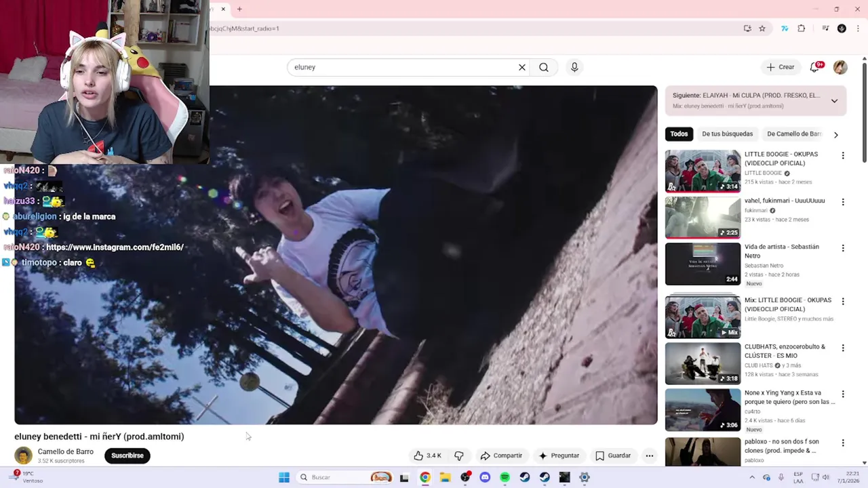The image size is (868, 488).
Task: Open Mix: LITTLE BOOGIE - OKUPAS playlist
Action: coord(703,317)
